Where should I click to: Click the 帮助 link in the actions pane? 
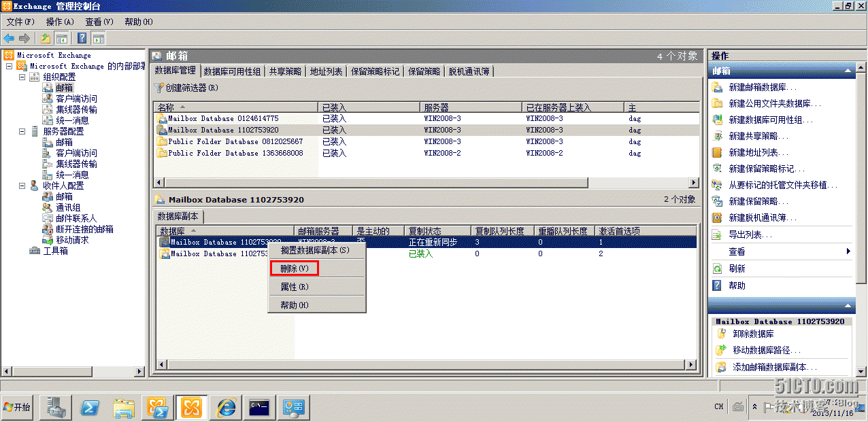coord(737,285)
